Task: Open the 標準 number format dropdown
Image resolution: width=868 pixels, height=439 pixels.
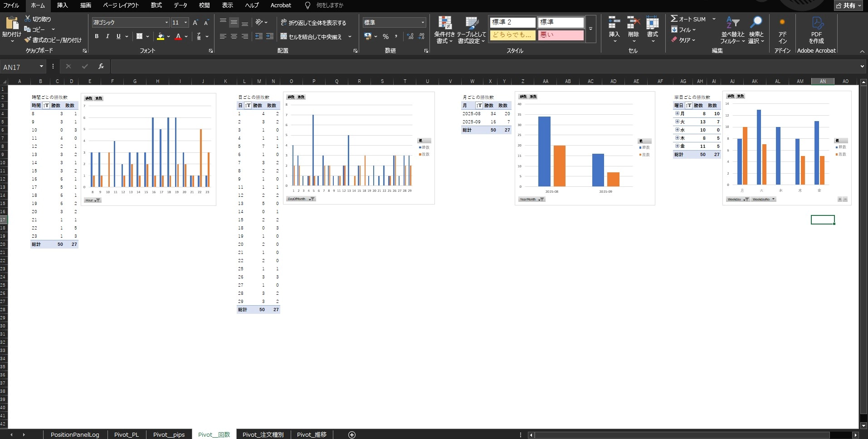Action: [x=423, y=23]
